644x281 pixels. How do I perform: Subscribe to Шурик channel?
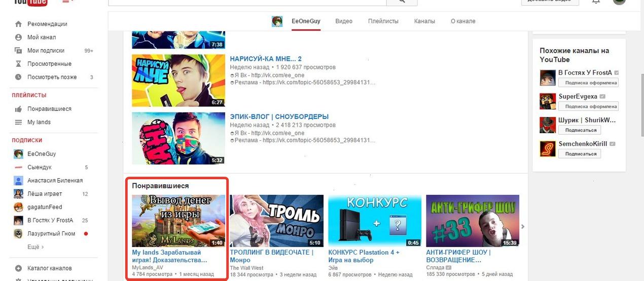coord(580,130)
